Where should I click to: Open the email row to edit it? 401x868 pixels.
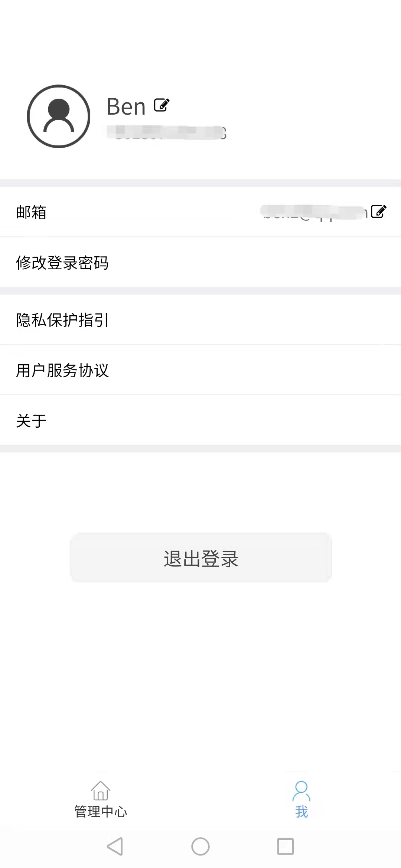tap(200, 212)
